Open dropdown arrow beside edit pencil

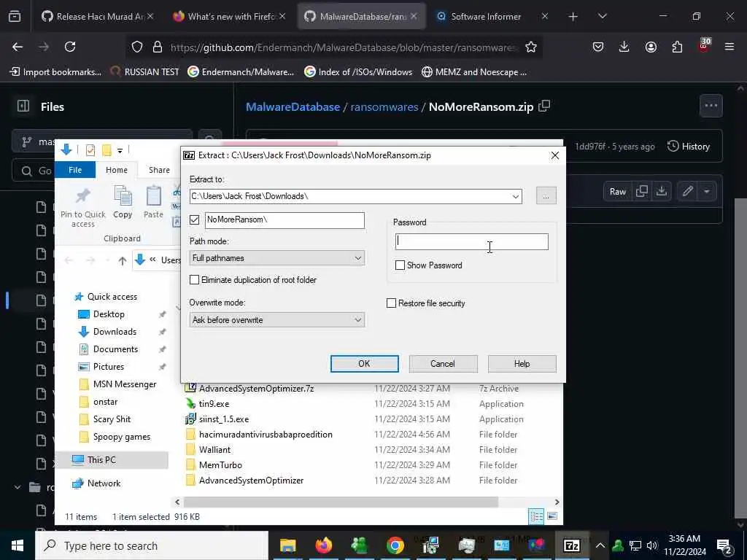(707, 192)
